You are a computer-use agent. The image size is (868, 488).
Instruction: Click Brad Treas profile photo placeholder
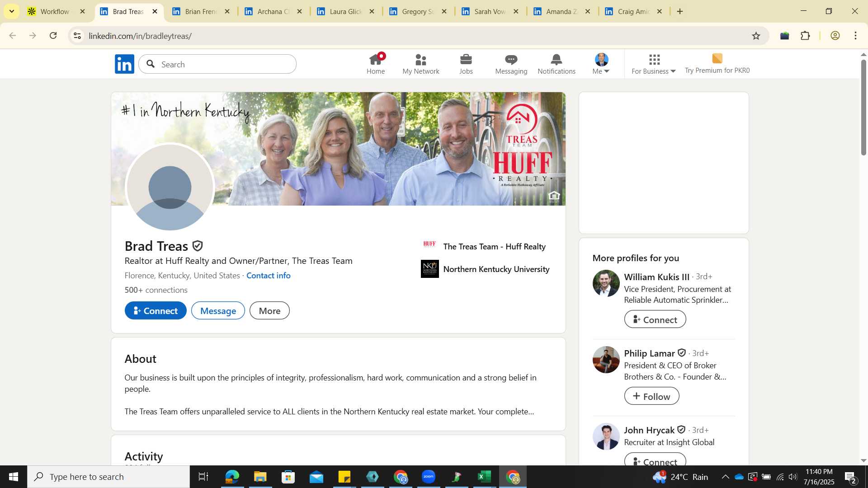(x=170, y=188)
